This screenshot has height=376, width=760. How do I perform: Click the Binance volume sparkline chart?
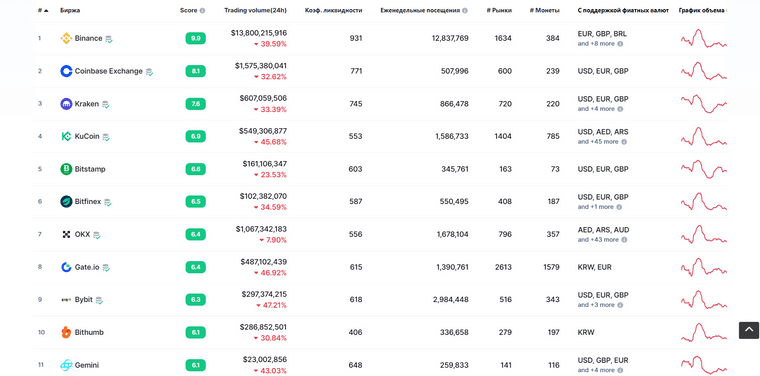[x=703, y=38]
